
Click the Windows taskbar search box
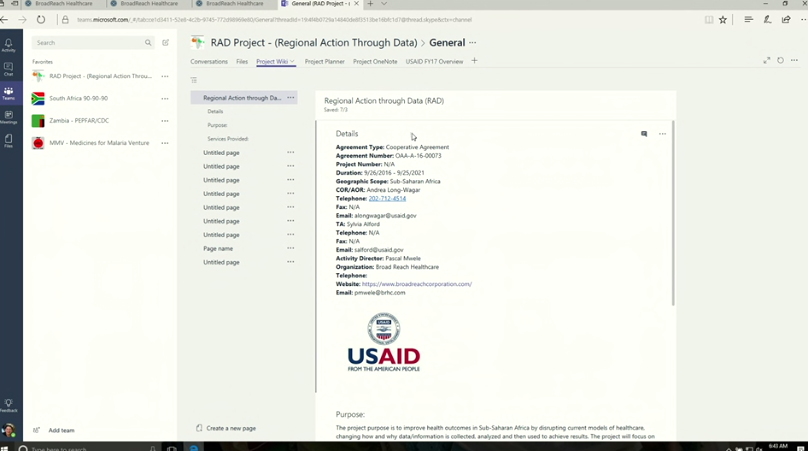coord(87,448)
